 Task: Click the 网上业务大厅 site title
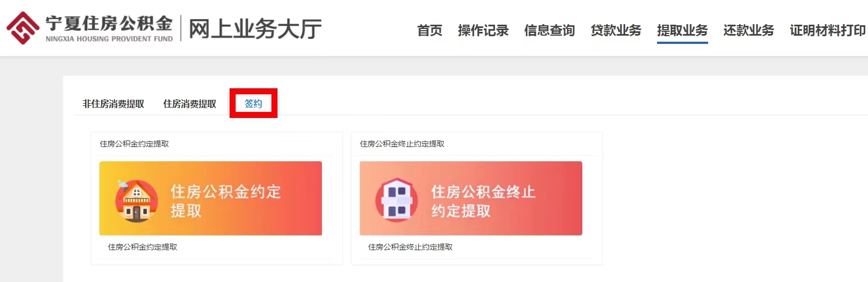(x=255, y=29)
